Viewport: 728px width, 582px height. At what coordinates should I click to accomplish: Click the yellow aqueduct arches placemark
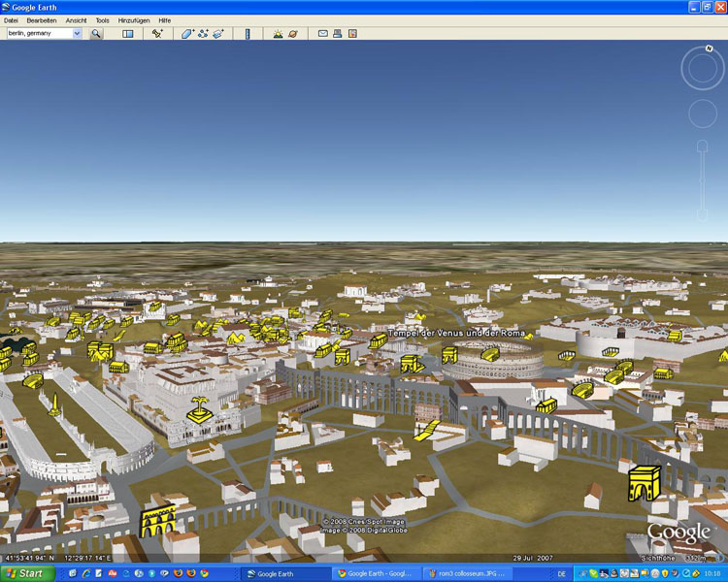click(x=157, y=522)
